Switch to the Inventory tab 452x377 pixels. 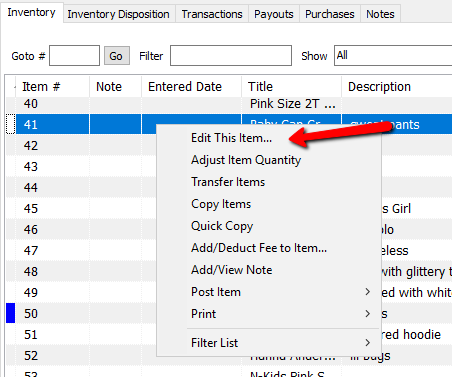(x=32, y=13)
